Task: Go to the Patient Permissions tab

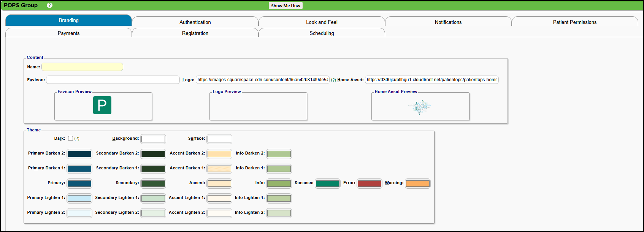Action: (x=574, y=22)
